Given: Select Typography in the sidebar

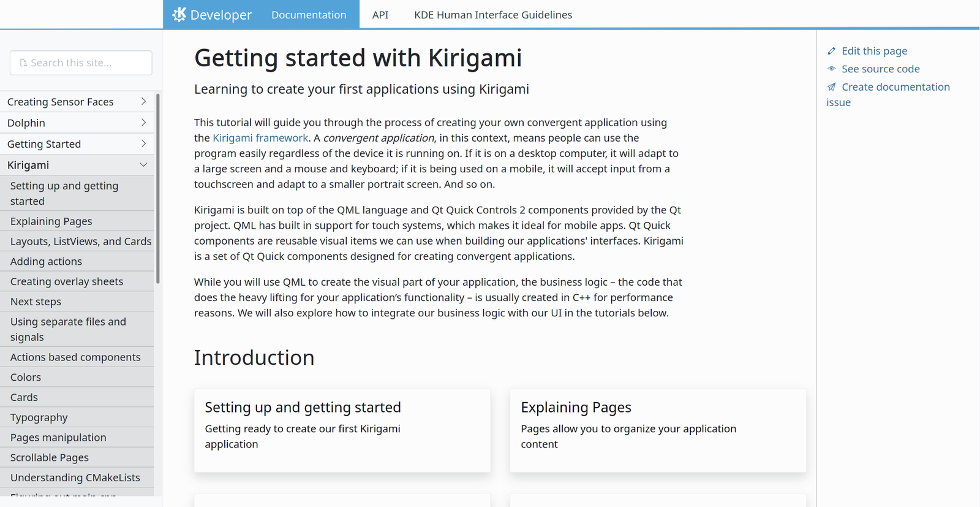Looking at the screenshot, I should pyautogui.click(x=39, y=417).
